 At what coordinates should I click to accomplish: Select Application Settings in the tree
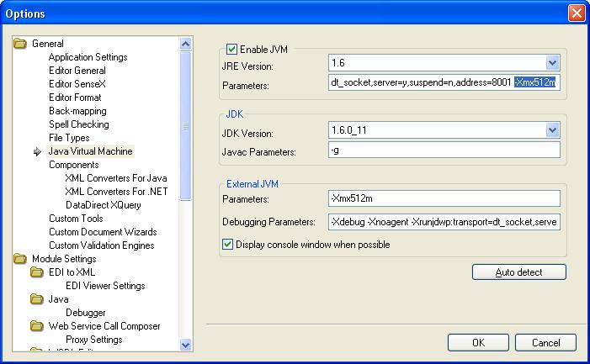(88, 57)
